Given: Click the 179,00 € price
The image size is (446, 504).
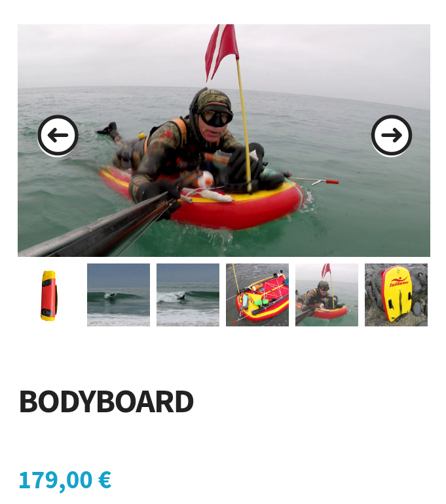Looking at the screenshot, I should tap(65, 480).
